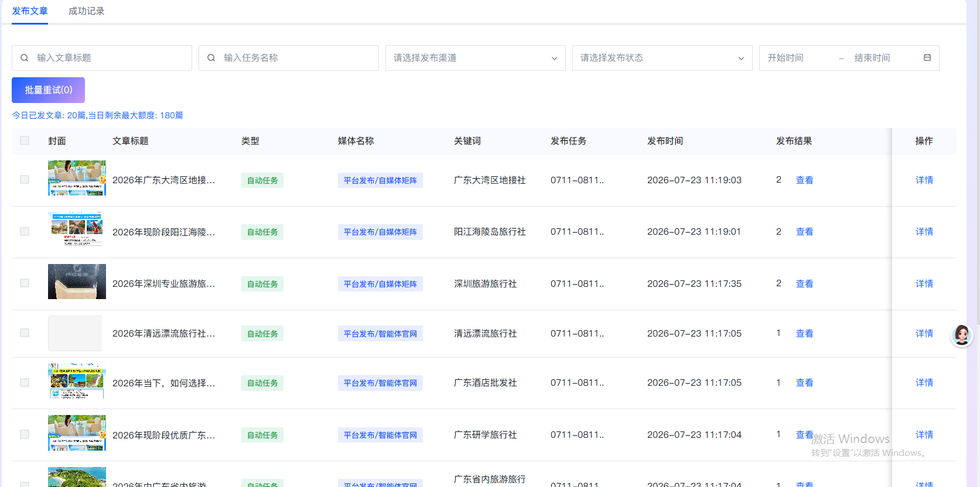Switch to the 成功记录 tab

coord(87,11)
